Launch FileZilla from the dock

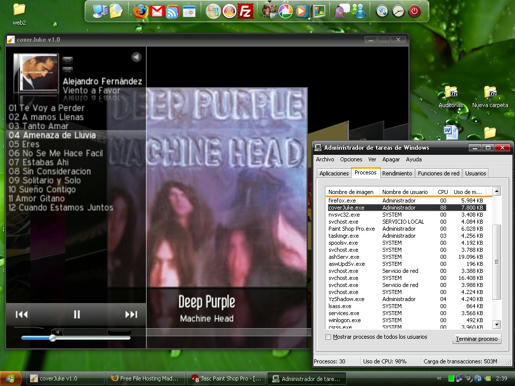245,12
